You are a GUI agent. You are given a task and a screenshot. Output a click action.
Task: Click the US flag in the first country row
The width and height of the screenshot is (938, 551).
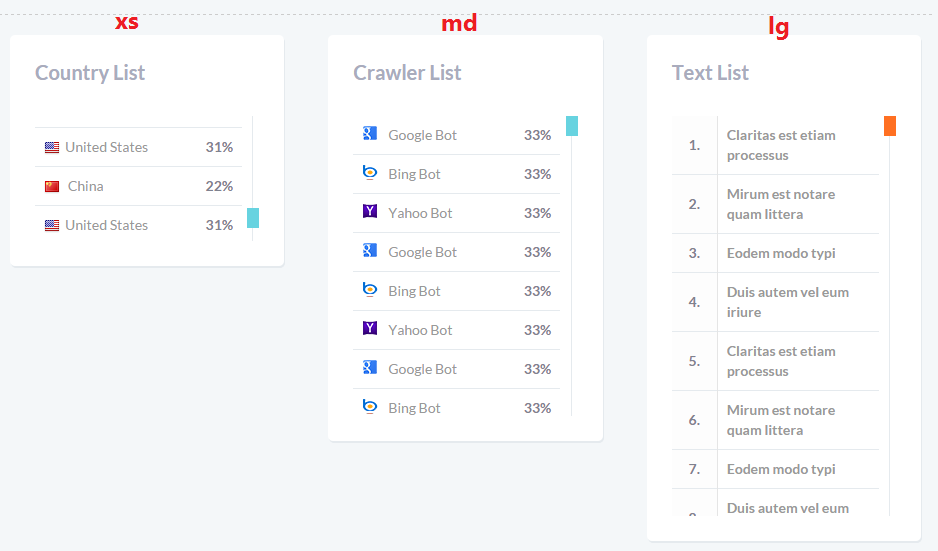point(52,148)
